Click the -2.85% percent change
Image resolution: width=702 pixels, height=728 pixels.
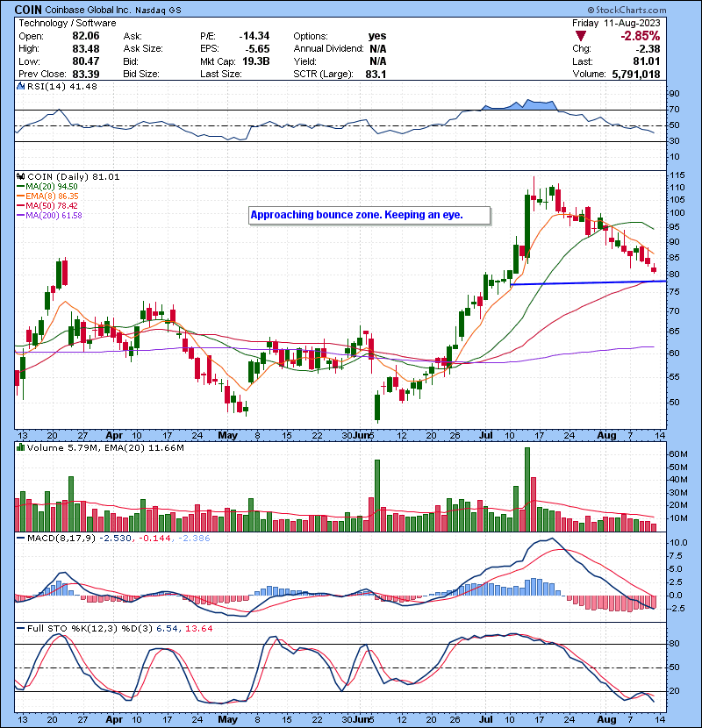point(641,36)
